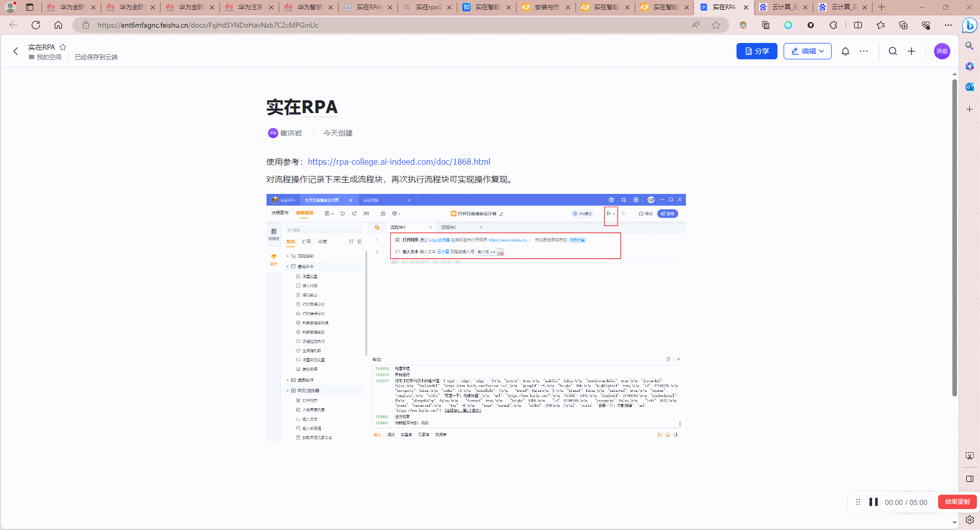The image size is (980, 530).
Task: Go back using the document back chevron
Action: pos(16,51)
